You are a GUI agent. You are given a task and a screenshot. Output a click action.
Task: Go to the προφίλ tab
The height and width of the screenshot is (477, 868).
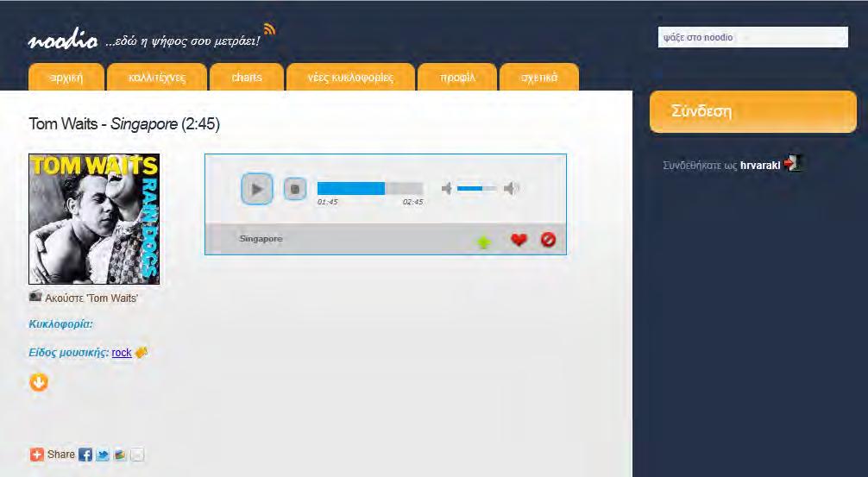coord(457,77)
